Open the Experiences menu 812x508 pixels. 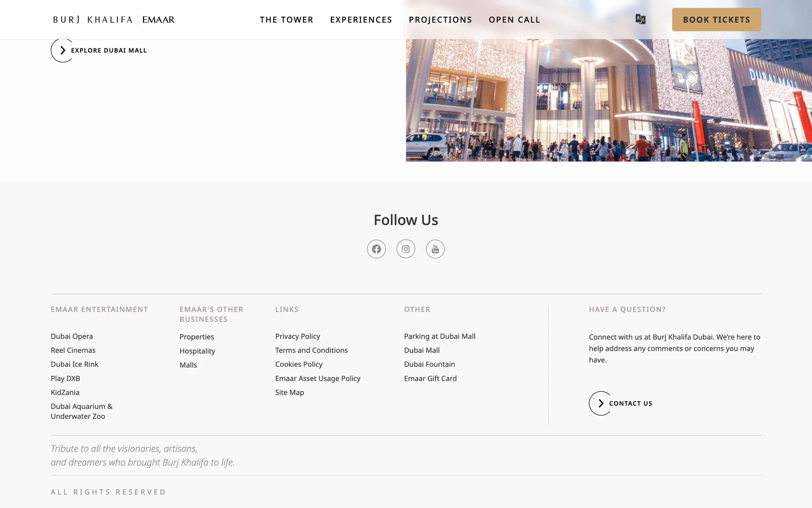pos(361,20)
